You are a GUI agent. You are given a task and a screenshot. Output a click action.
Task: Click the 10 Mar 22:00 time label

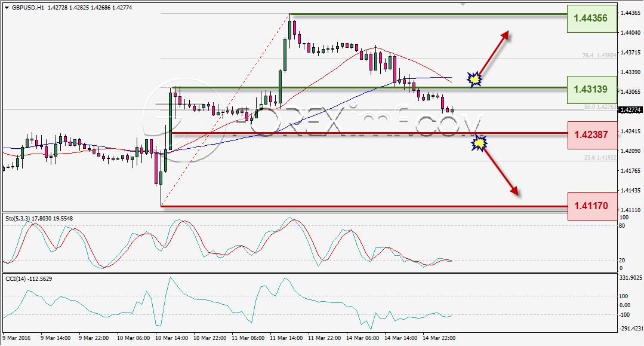tap(209, 338)
